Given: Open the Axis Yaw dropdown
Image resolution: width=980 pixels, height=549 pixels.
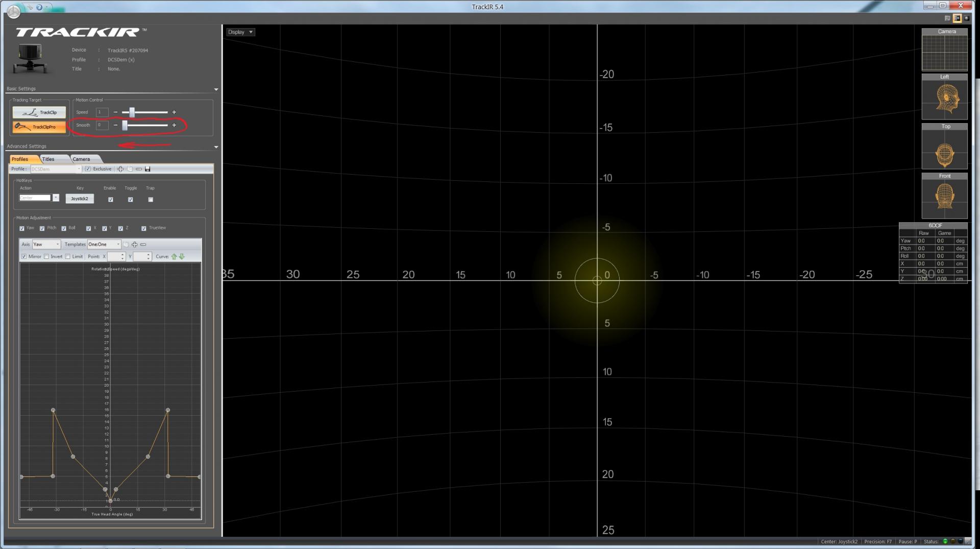Looking at the screenshot, I should point(46,245).
